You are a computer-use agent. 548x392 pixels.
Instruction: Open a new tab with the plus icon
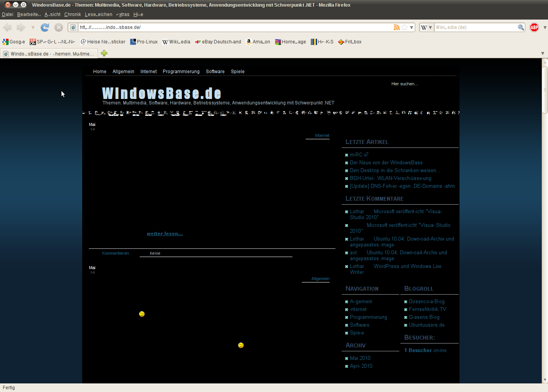coord(104,54)
